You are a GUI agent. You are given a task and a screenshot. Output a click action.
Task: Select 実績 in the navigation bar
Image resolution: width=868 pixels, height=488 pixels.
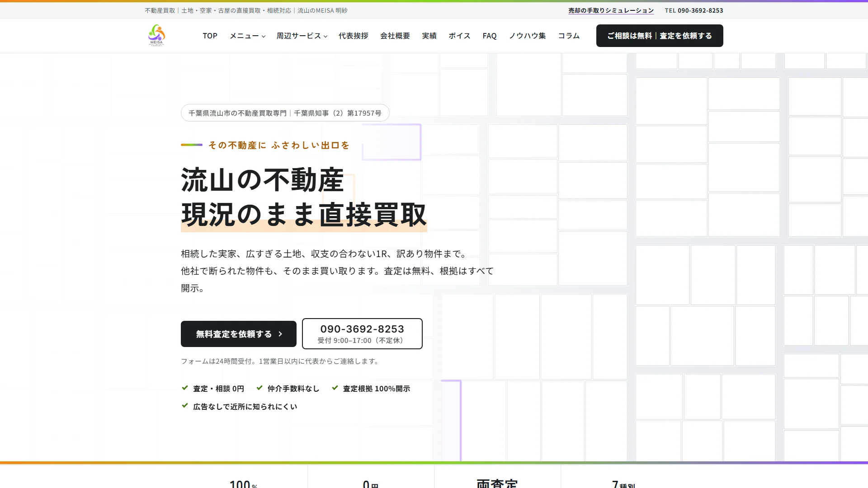(x=429, y=36)
